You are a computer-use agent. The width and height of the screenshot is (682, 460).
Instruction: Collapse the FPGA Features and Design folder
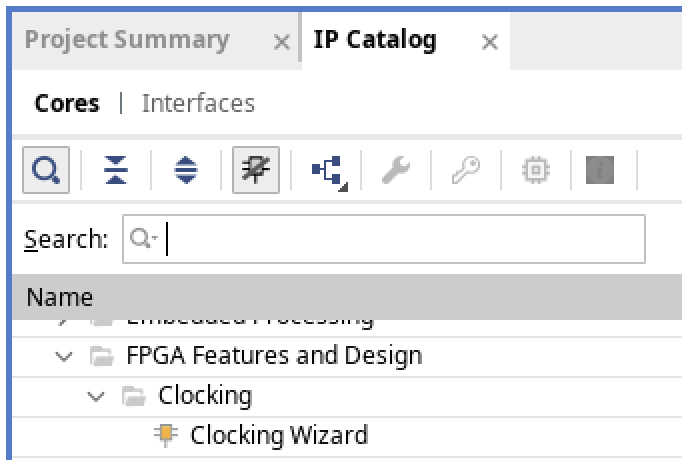tap(66, 356)
